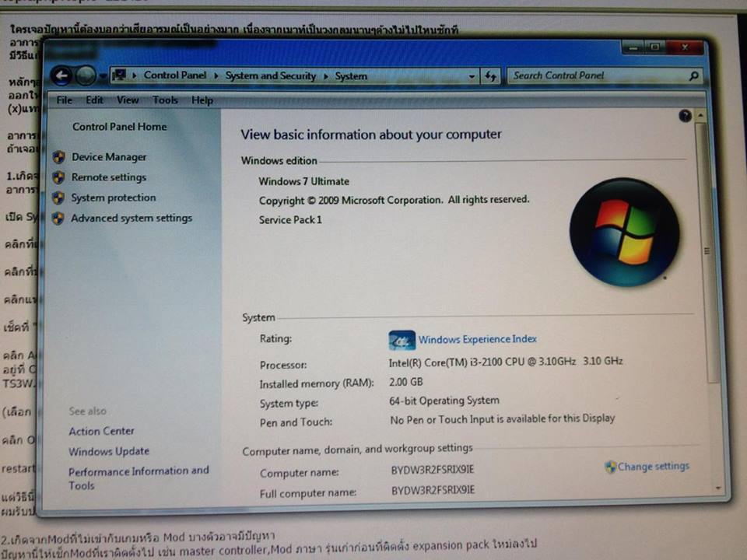Click the computer icon in address bar
Image resolution: width=747 pixels, height=560 pixels.
[x=119, y=75]
